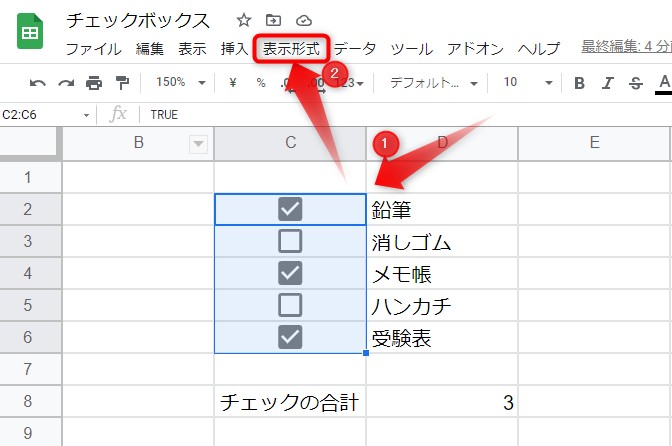Undo the last action

pyautogui.click(x=38, y=82)
